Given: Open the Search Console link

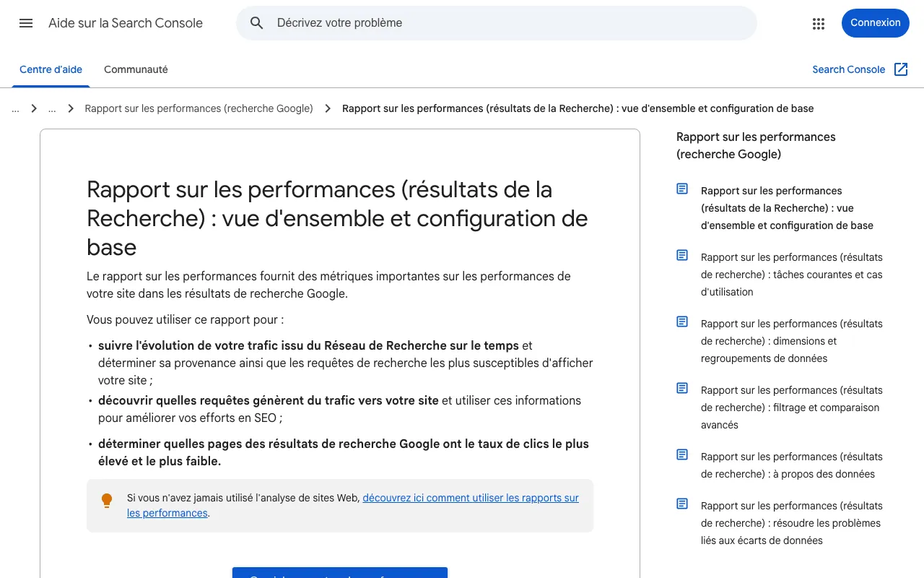Looking at the screenshot, I should [x=849, y=69].
